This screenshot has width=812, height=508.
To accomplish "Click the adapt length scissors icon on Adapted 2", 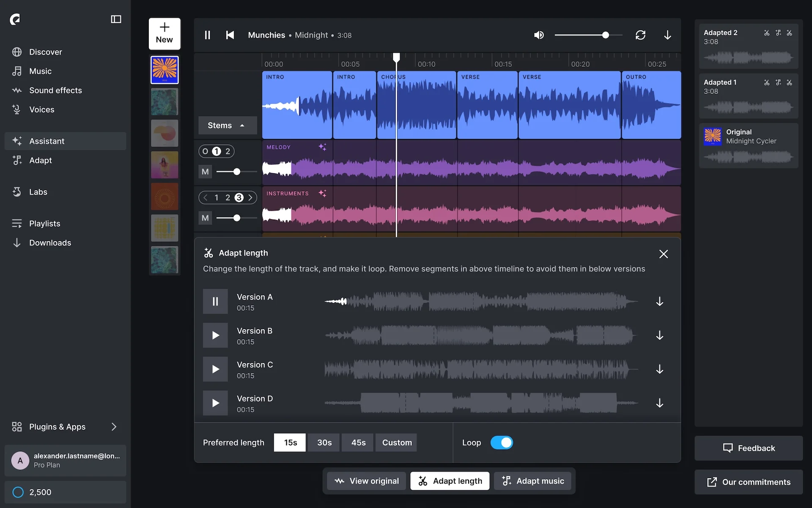I will pos(767,33).
